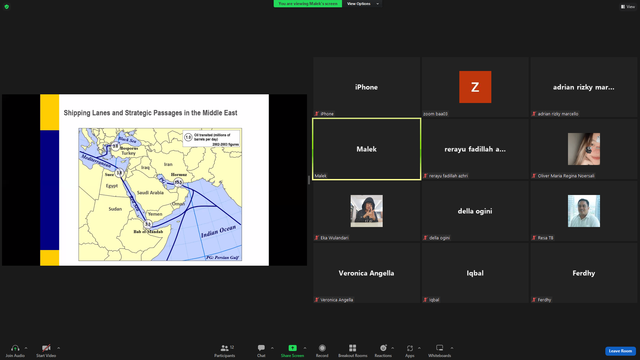640x360 pixels.
Task: Click the green encryption shield icon
Action: click(x=7, y=7)
